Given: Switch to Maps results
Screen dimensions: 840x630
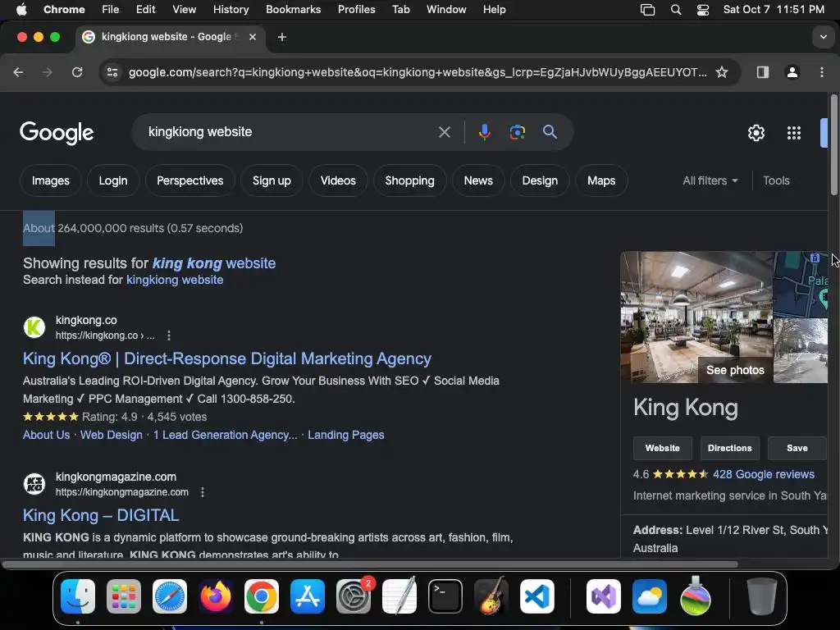Looking at the screenshot, I should tap(601, 180).
